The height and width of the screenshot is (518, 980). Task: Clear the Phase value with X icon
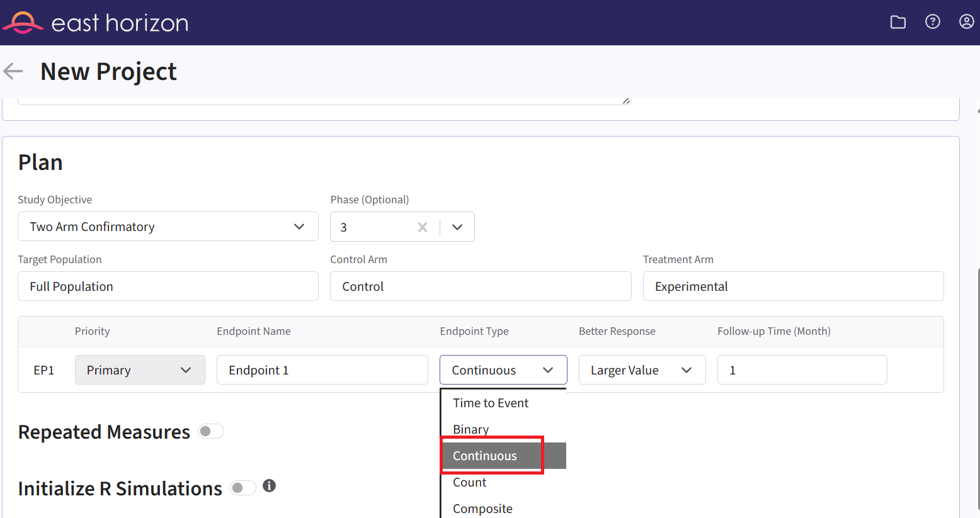tap(423, 227)
